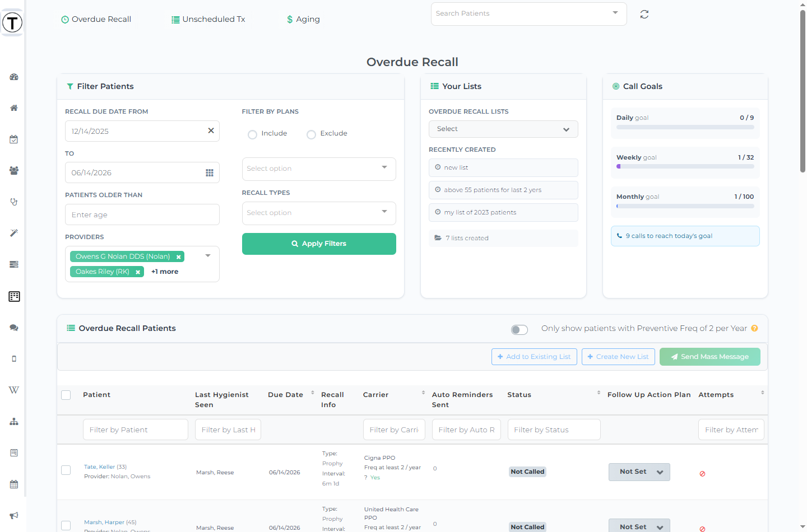Click Add to Existing List button
The image size is (807, 532).
(534, 357)
